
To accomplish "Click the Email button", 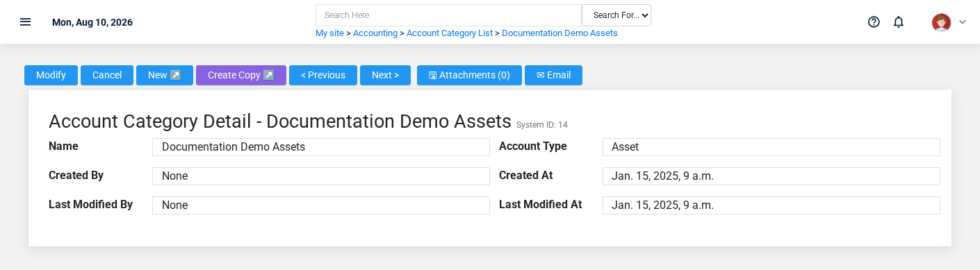I will click(553, 75).
